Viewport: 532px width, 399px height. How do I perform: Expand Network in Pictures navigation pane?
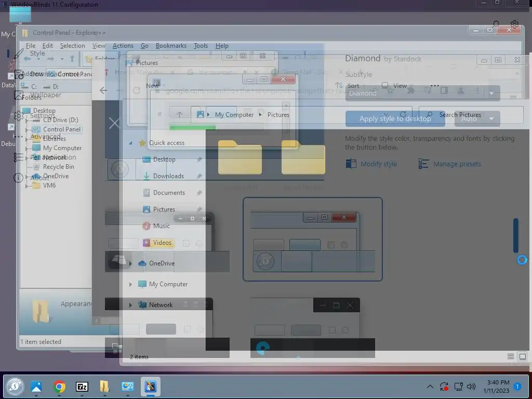[130, 304]
